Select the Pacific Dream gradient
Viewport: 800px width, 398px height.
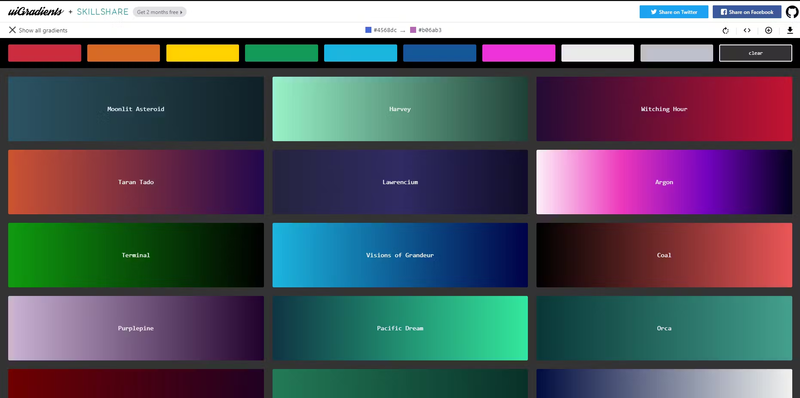point(400,328)
